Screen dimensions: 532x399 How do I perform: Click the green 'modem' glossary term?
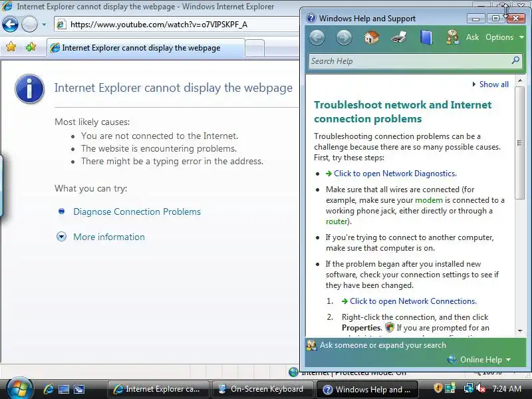[x=429, y=200]
